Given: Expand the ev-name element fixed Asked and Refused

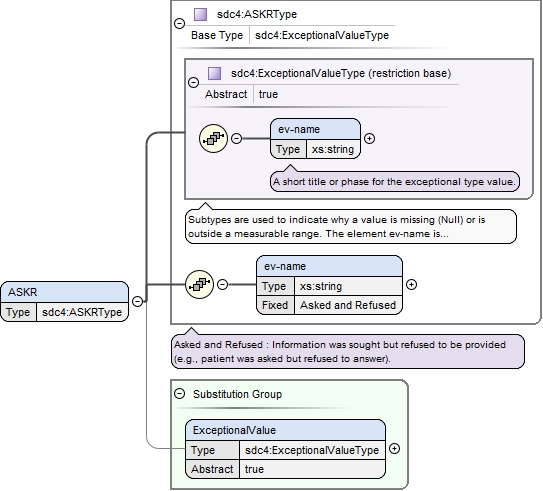Looking at the screenshot, I should 411,285.
